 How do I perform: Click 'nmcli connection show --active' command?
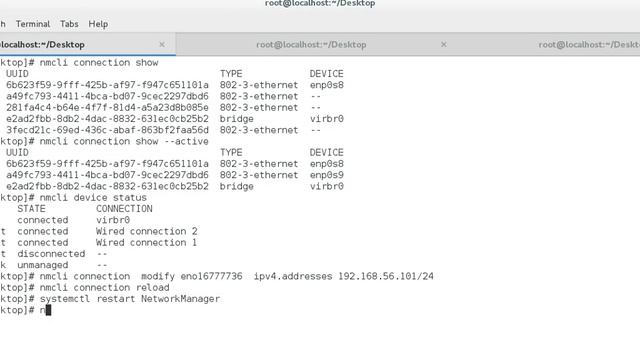tap(124, 141)
